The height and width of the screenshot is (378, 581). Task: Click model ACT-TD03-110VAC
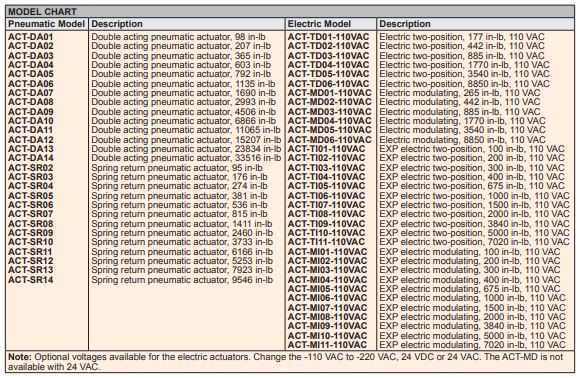[328, 56]
